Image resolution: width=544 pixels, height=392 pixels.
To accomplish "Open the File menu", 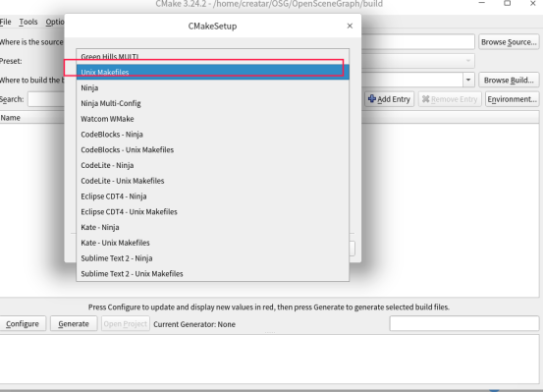I will 6,22.
